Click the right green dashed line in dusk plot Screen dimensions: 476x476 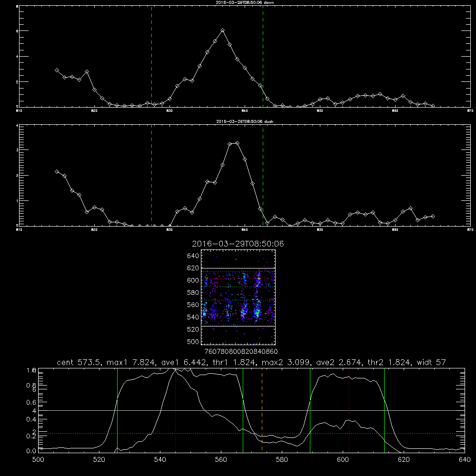[263, 175]
